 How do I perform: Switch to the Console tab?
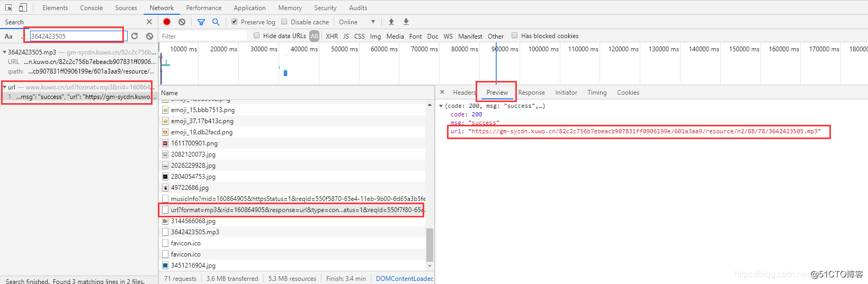point(92,7)
